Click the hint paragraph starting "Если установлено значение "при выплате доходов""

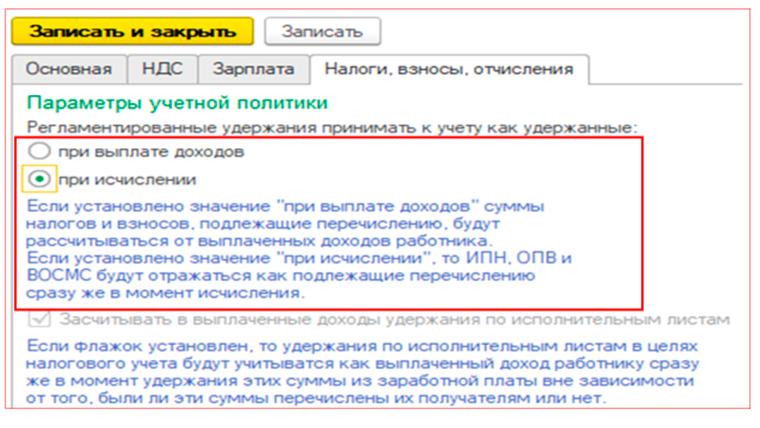point(285,223)
